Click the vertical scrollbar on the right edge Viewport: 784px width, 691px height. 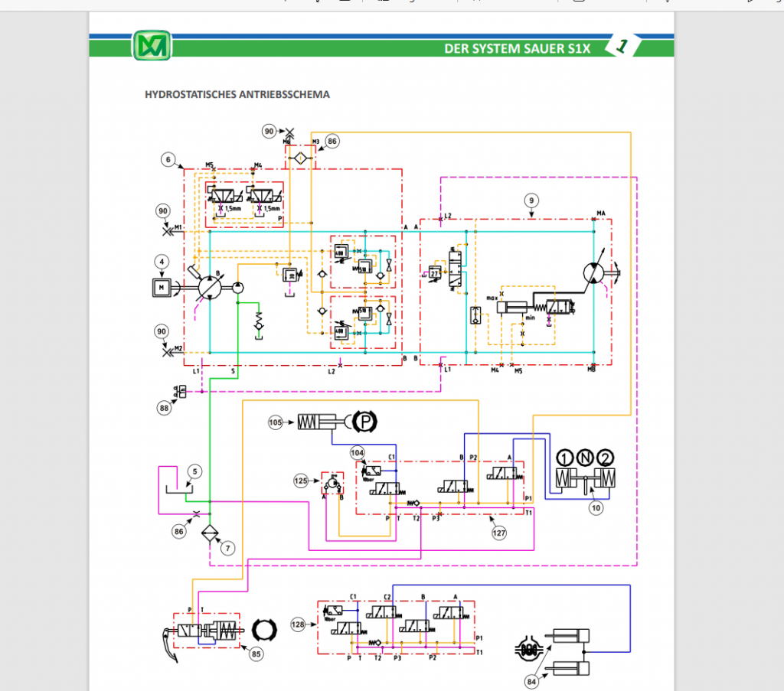pos(779,344)
